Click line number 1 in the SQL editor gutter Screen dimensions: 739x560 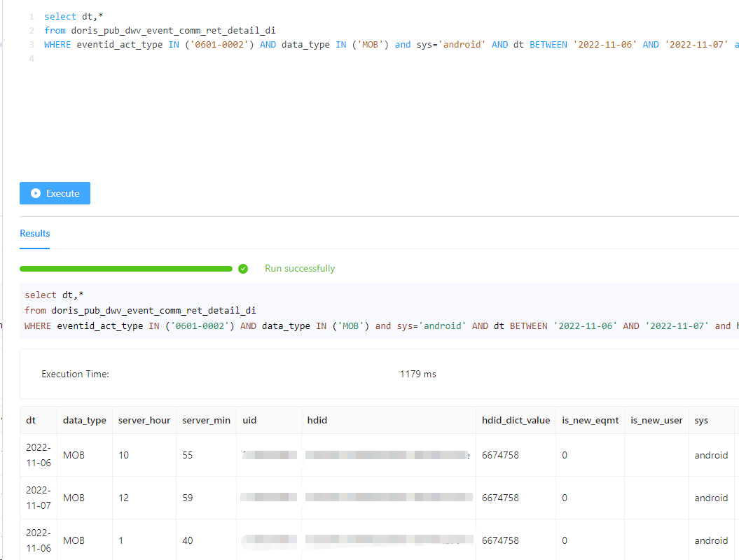(31, 15)
